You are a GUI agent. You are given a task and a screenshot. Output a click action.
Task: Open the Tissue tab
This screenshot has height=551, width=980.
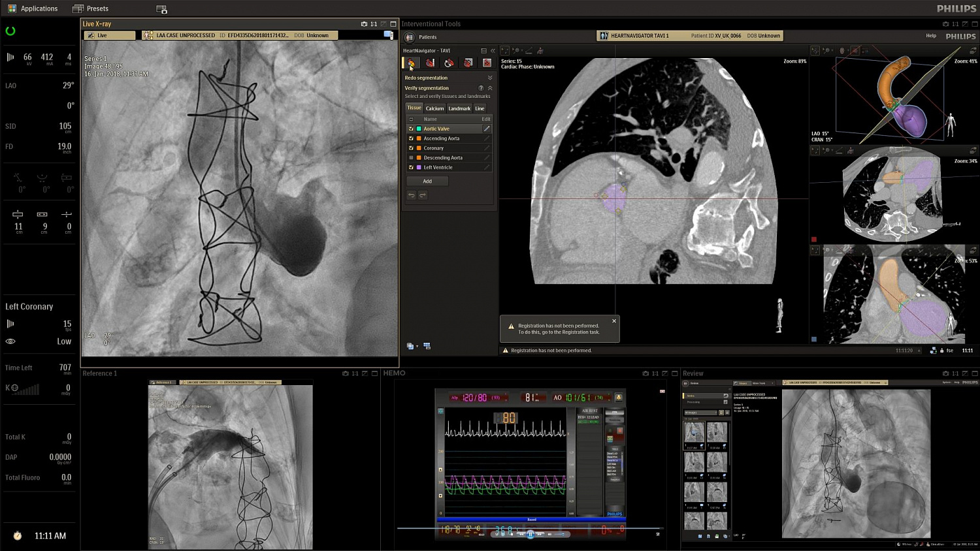tap(414, 108)
